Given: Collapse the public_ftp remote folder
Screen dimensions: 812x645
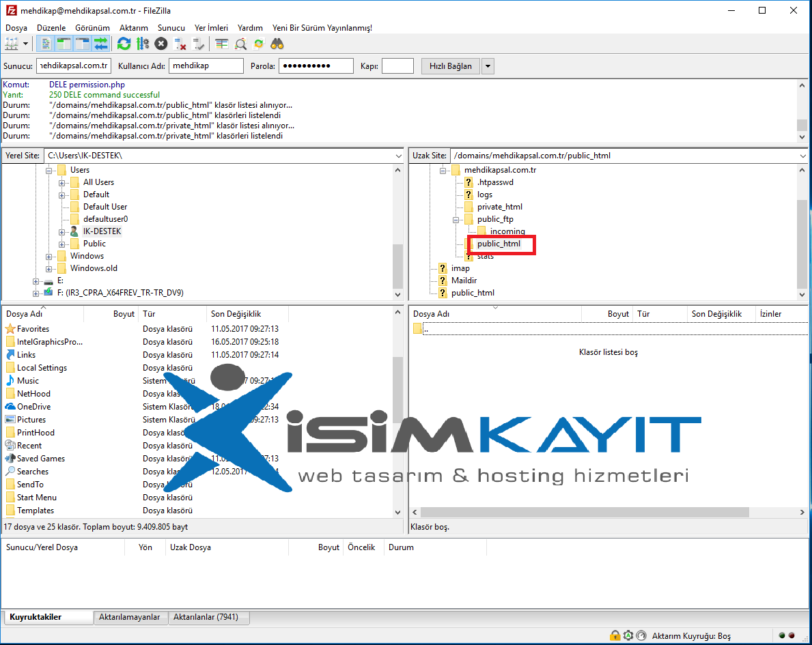Looking at the screenshot, I should coord(456,220).
